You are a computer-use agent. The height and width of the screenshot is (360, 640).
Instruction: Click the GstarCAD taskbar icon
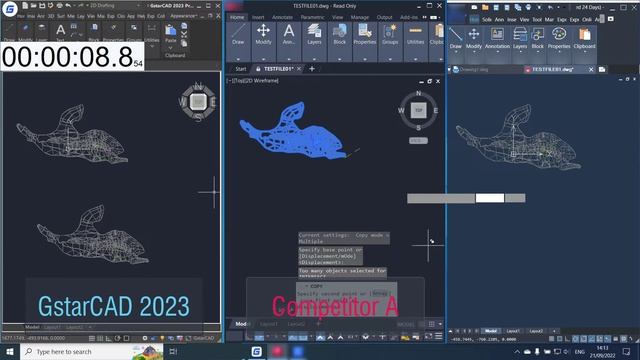pos(256,351)
